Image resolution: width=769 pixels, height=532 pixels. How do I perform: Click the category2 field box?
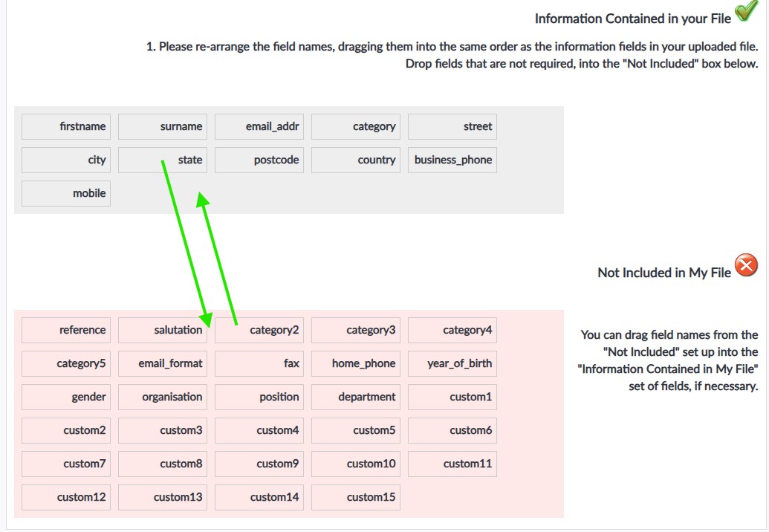point(259,330)
